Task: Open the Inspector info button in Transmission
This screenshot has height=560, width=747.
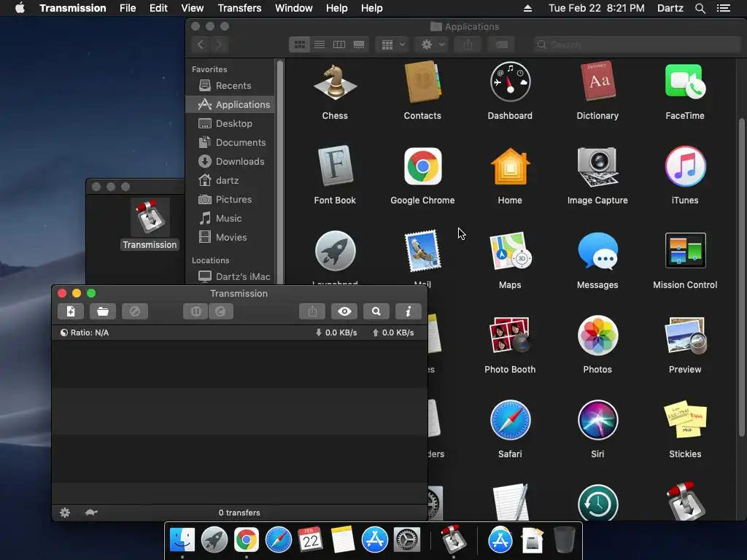Action: click(409, 311)
